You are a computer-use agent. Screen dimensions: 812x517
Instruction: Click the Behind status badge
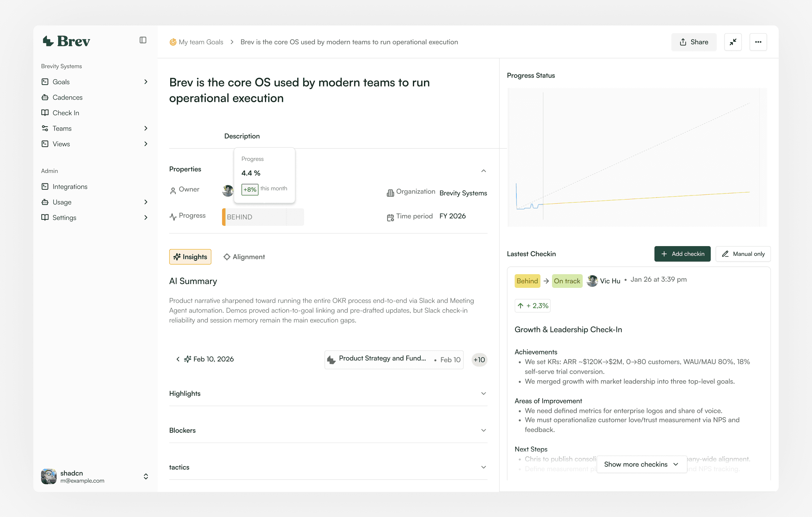pos(527,281)
